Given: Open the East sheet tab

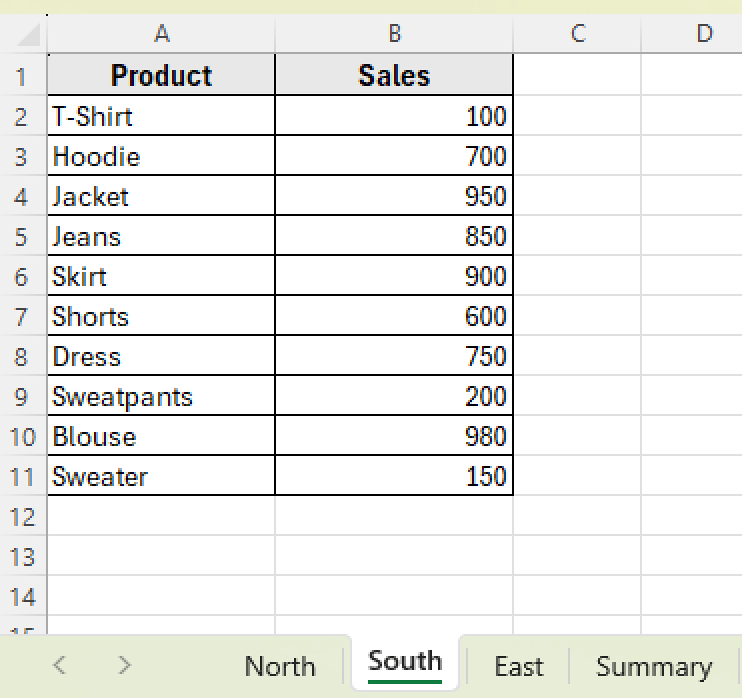Looking at the screenshot, I should [x=519, y=667].
